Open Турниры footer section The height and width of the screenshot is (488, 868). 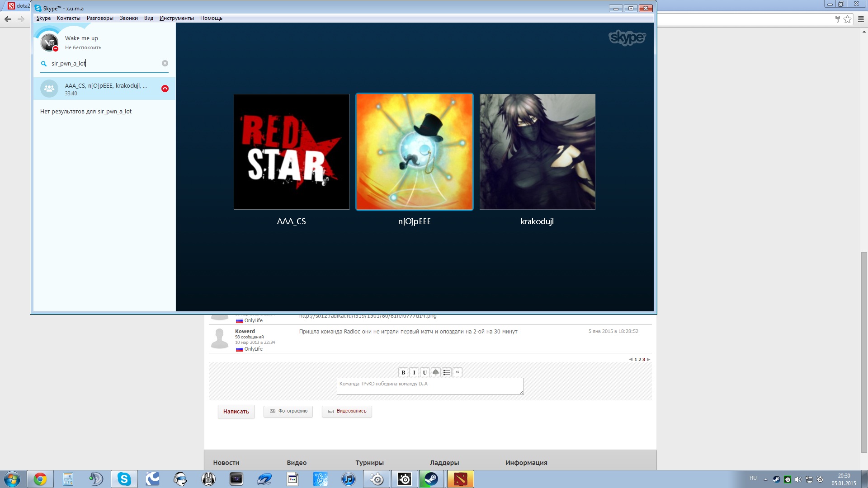coord(369,463)
